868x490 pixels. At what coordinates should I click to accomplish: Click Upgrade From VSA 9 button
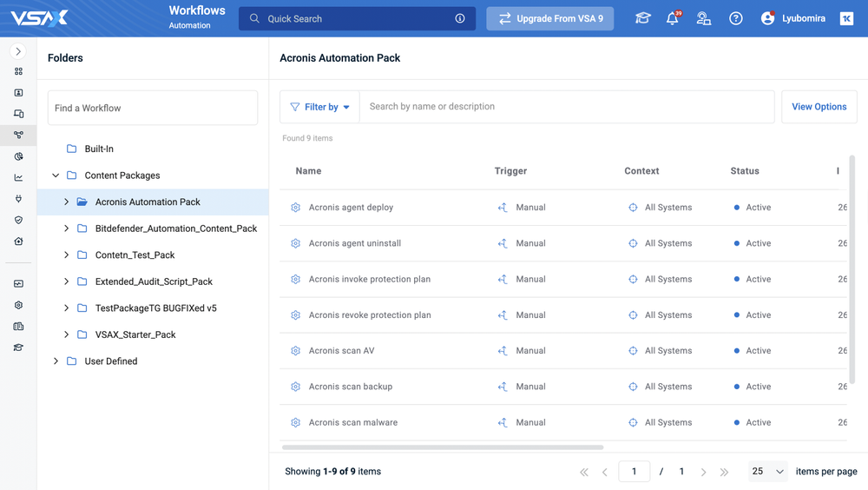549,18
